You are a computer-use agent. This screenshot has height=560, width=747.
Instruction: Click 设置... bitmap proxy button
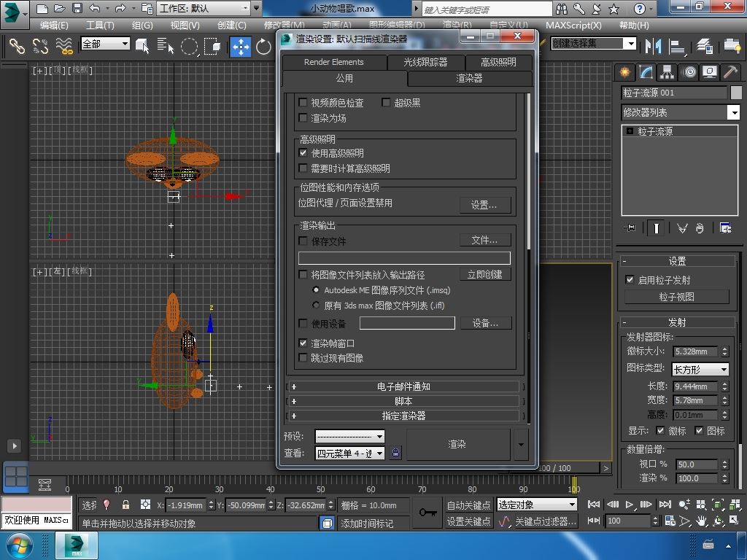pyautogui.click(x=485, y=205)
